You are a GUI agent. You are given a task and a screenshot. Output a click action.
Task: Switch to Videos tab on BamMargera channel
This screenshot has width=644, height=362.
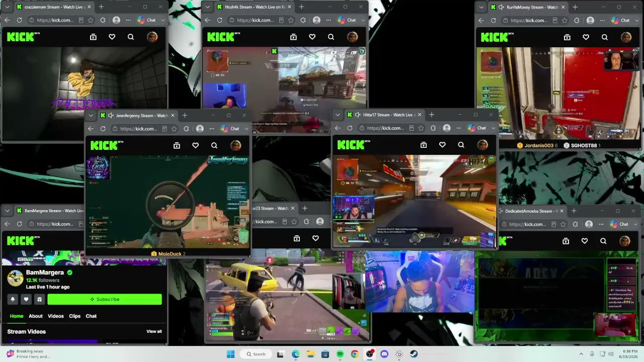(56, 316)
